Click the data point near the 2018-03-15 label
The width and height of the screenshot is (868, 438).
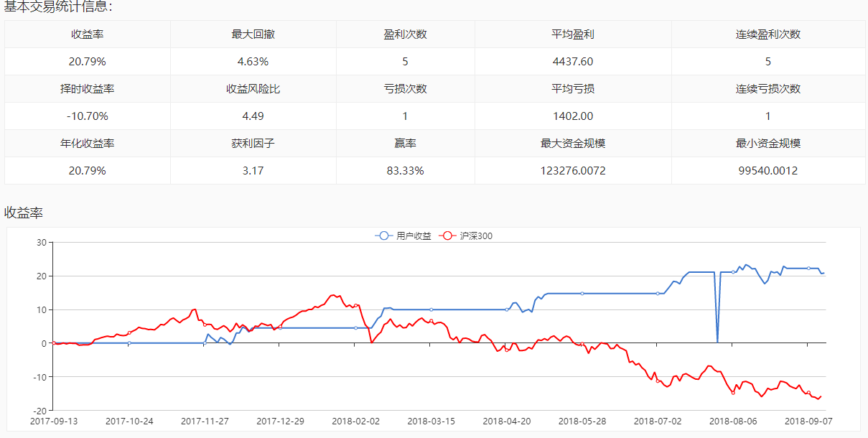tap(431, 309)
